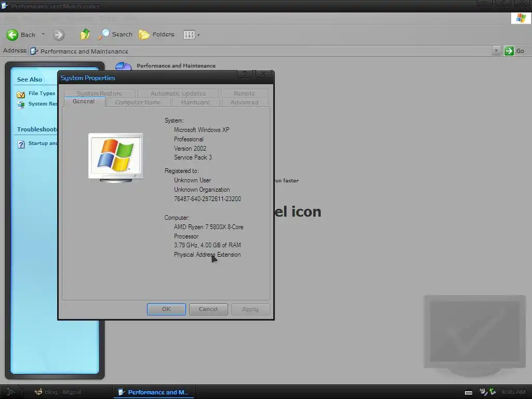Click OK in System Properties
Viewport: 532px width, 399px height.
click(166, 309)
